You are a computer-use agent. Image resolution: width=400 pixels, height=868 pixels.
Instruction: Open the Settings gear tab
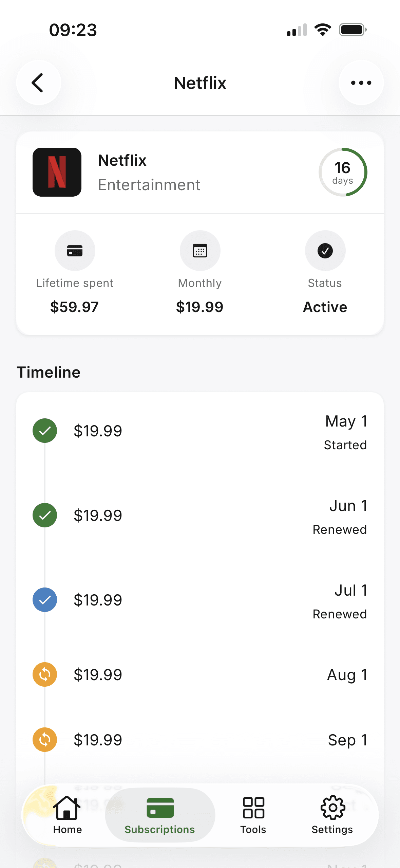click(x=332, y=815)
